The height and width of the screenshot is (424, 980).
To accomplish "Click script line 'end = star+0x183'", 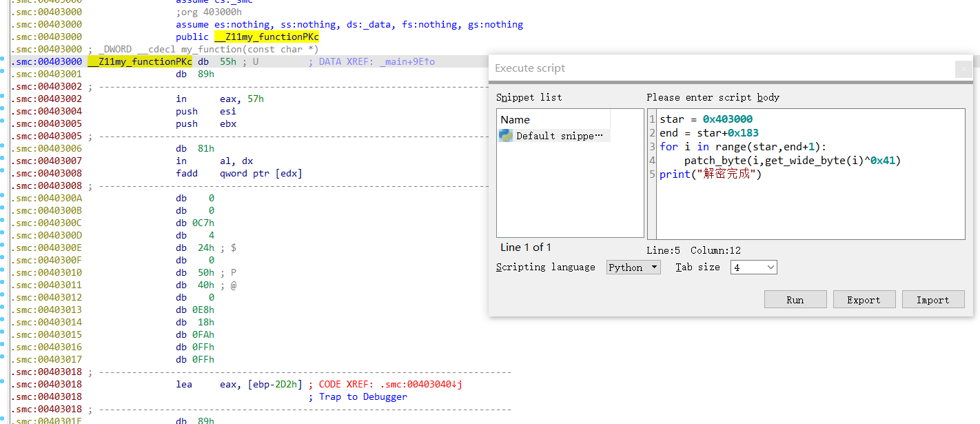I will (x=709, y=133).
